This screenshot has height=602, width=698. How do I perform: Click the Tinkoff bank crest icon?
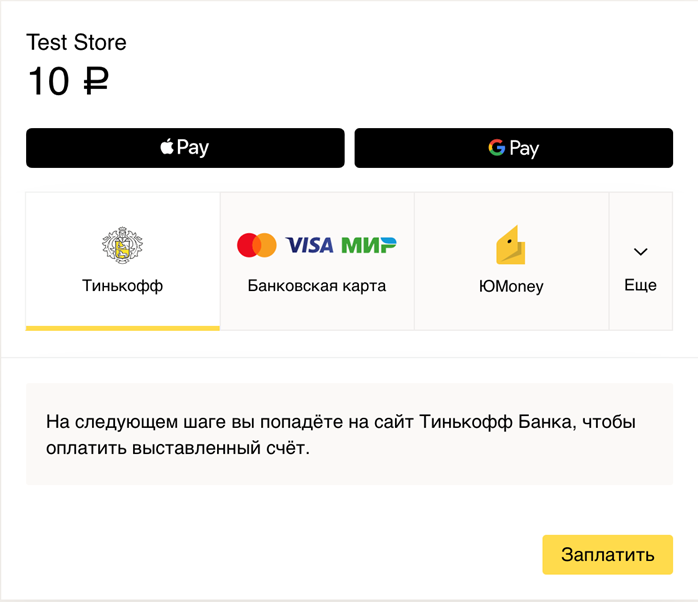tap(122, 246)
